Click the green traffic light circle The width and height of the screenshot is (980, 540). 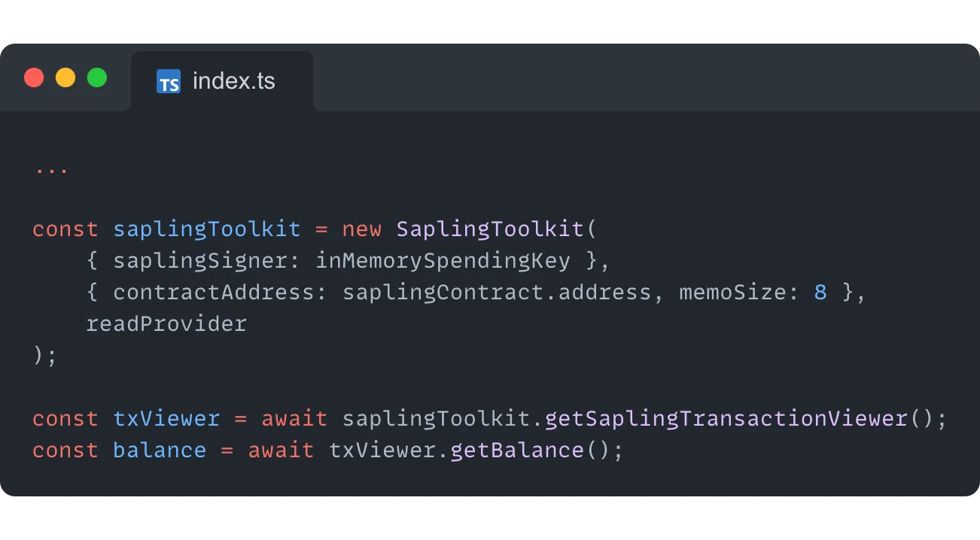click(x=97, y=77)
